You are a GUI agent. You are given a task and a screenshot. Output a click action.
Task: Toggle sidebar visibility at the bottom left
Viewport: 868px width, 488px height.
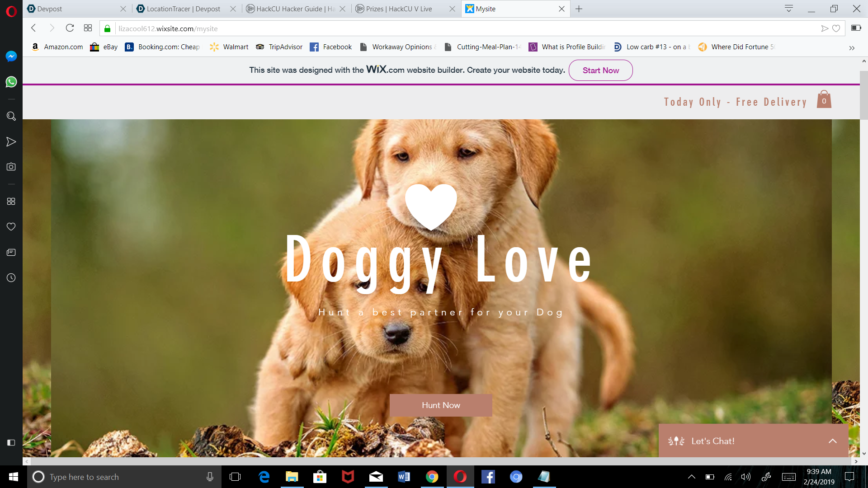click(11, 442)
